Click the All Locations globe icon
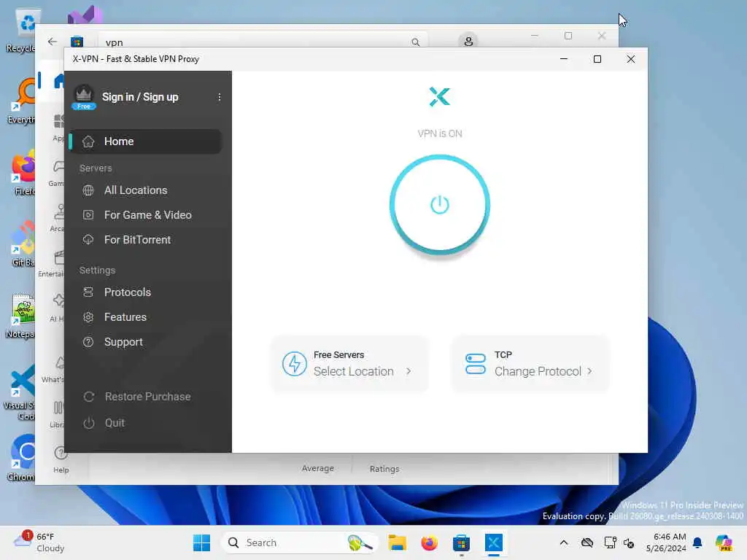 pos(88,190)
